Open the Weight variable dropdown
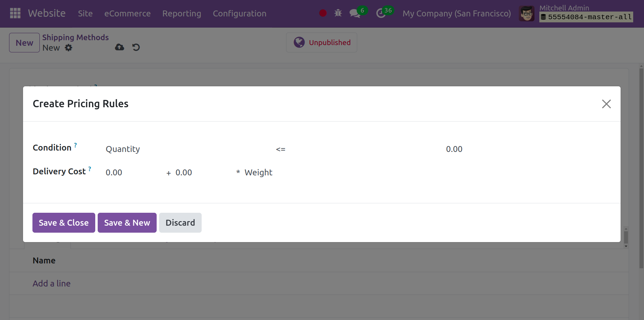 tap(258, 172)
